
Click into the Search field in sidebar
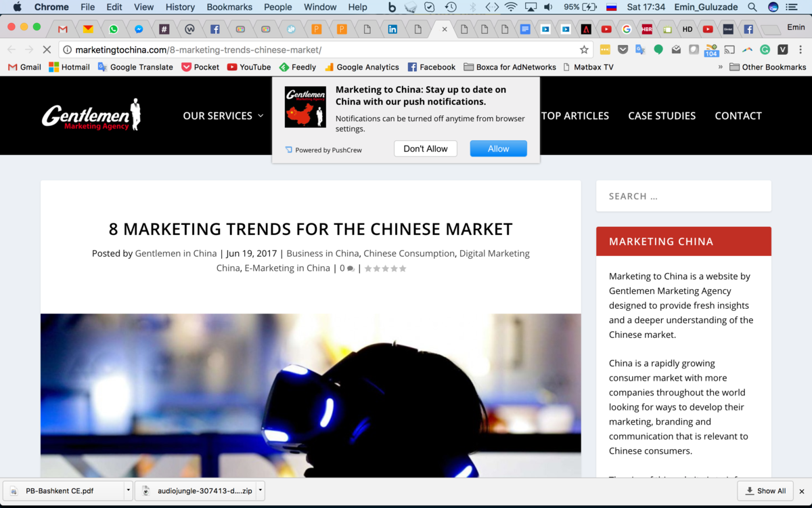pyautogui.click(x=683, y=196)
